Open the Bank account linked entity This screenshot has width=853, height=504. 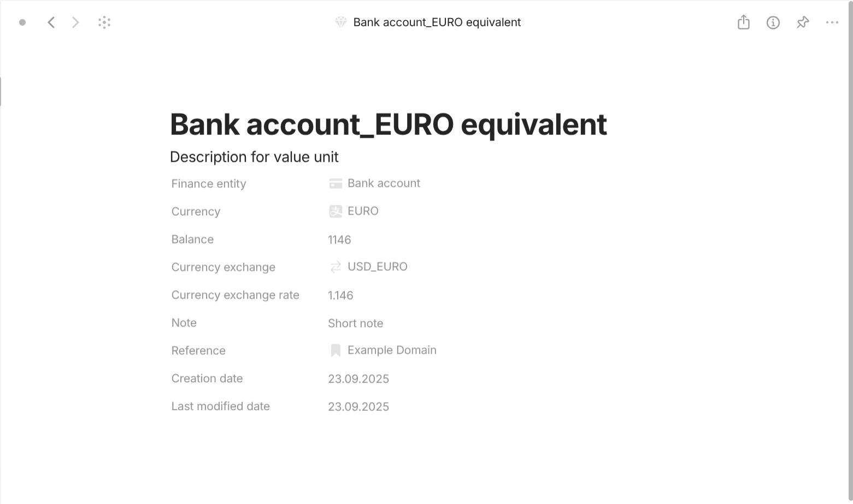pyautogui.click(x=384, y=183)
